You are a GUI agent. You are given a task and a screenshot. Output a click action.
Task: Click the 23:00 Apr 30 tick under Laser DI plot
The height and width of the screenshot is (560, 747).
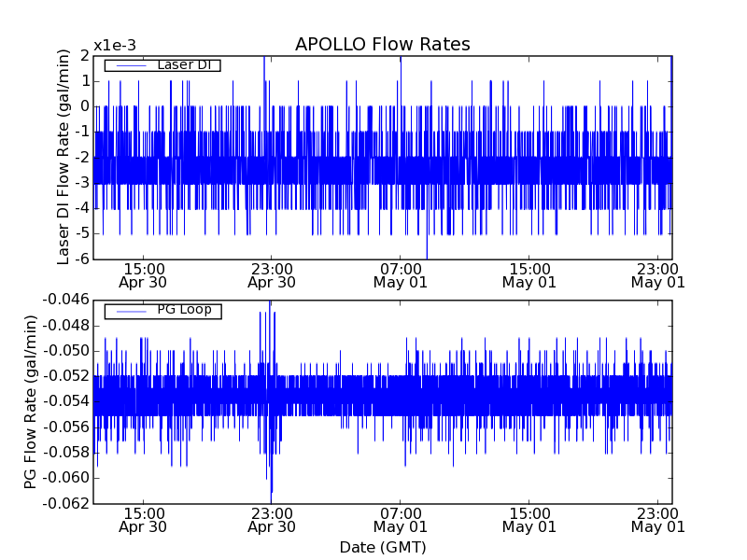point(272,274)
